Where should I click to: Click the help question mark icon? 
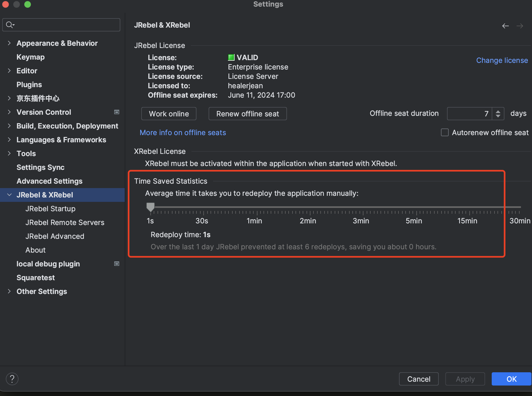point(12,379)
